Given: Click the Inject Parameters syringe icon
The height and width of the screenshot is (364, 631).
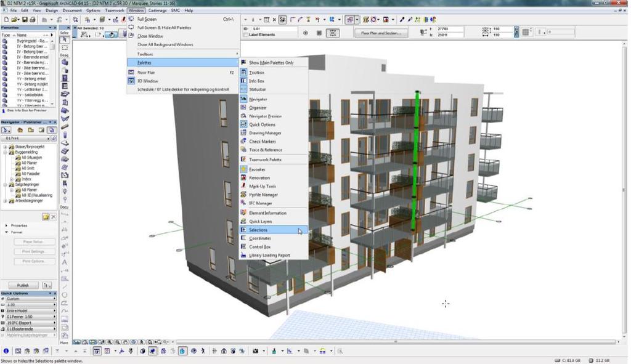Looking at the screenshot, I should (x=410, y=19).
